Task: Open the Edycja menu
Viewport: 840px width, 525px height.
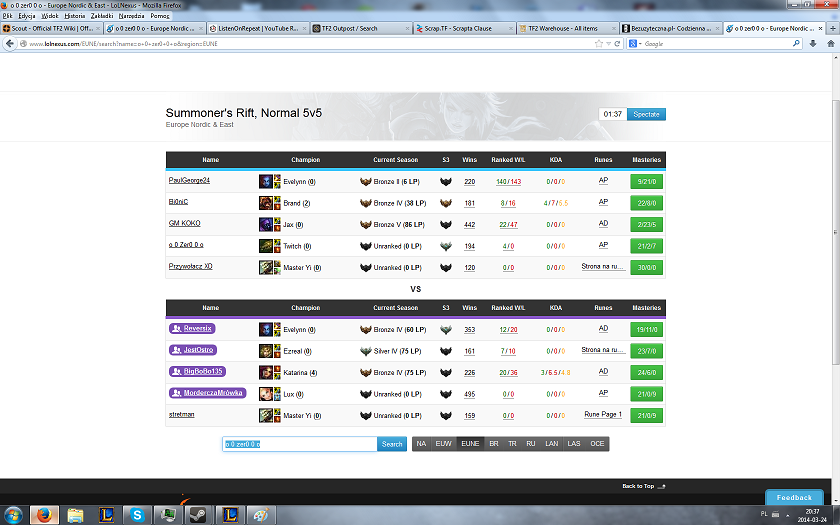Action: (x=27, y=16)
